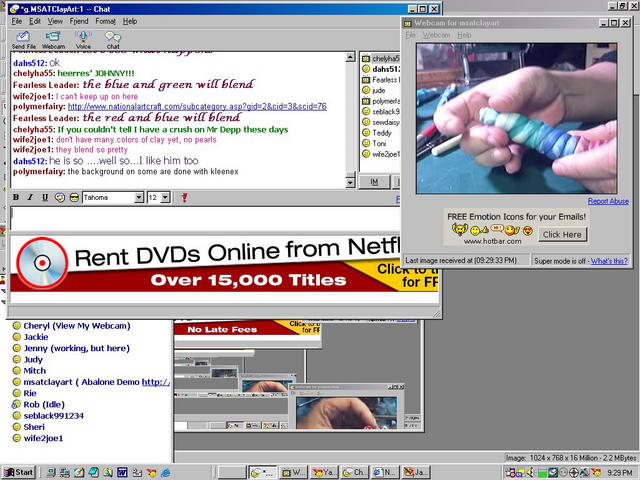Select Jackie in the buddy list
Viewport: 640px width, 480px height.
31,337
